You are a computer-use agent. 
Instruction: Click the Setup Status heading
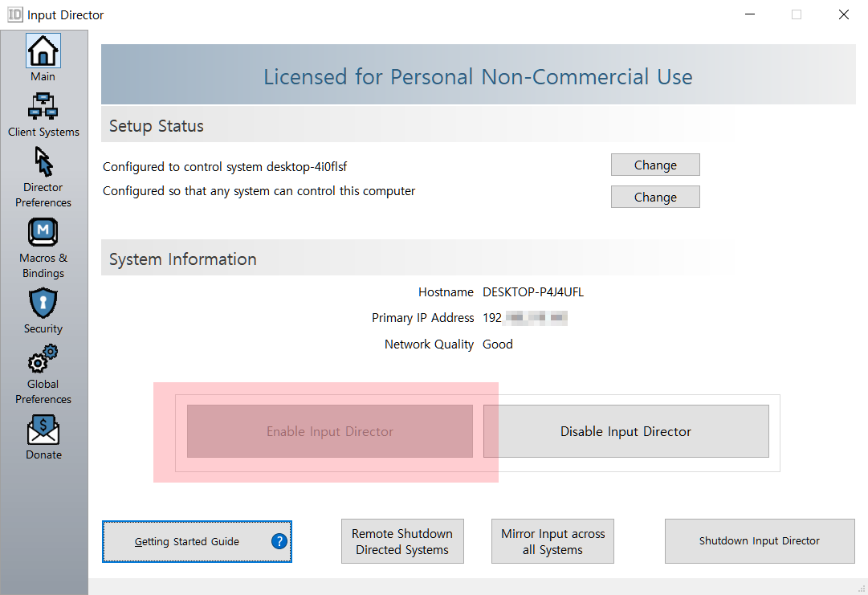coord(157,126)
